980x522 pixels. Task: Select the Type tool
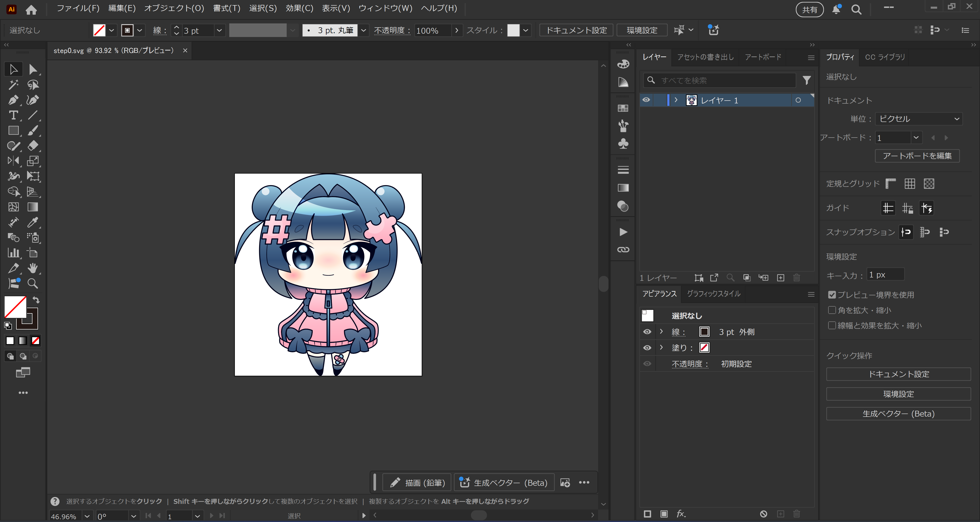pyautogui.click(x=13, y=115)
